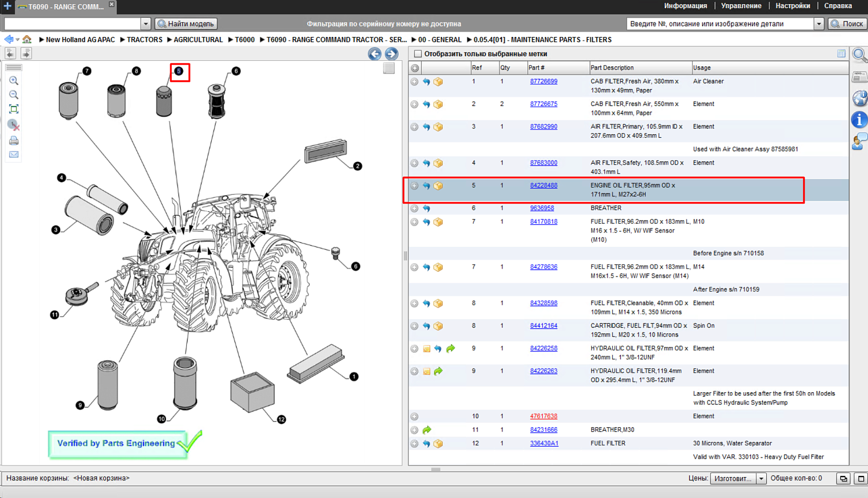Select callout 9 in the diagram
The width and height of the screenshot is (868, 498).
click(x=80, y=405)
